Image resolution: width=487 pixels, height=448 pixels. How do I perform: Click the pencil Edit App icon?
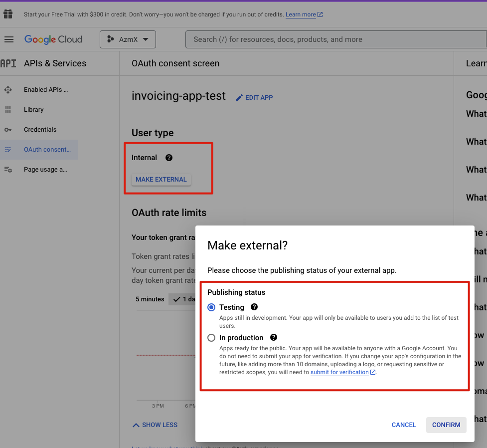click(239, 98)
